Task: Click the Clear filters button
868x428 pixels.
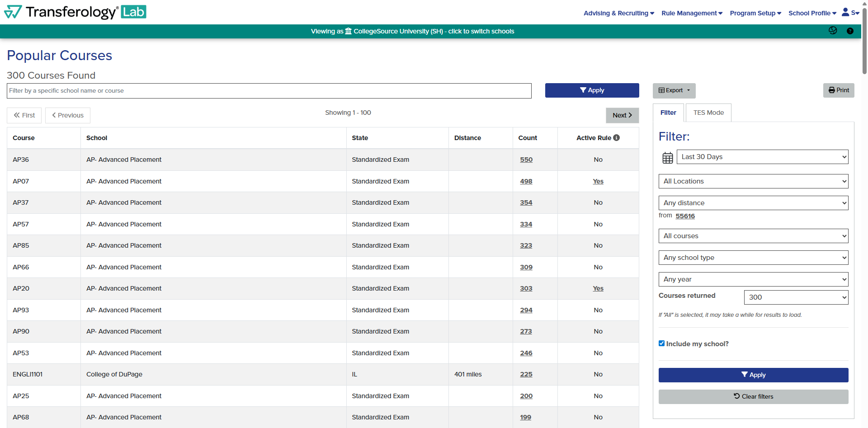Action: click(753, 396)
